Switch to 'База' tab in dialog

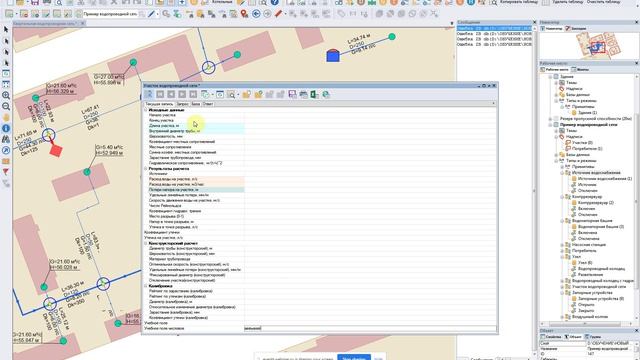coord(196,104)
